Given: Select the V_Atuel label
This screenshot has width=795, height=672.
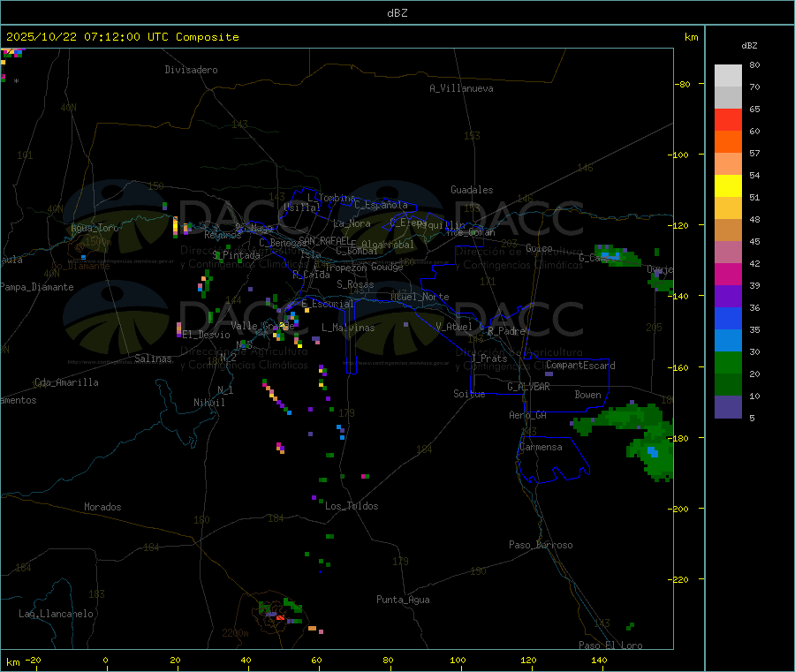Looking at the screenshot, I should [454, 327].
